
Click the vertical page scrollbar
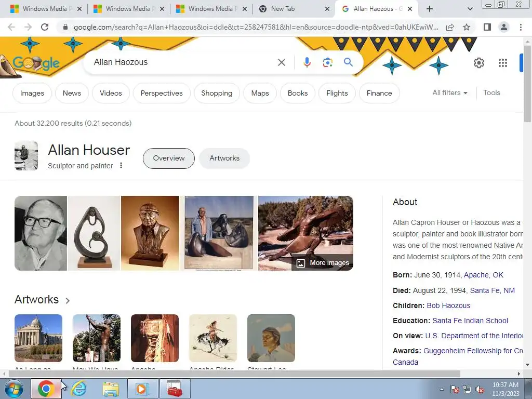tap(528, 83)
